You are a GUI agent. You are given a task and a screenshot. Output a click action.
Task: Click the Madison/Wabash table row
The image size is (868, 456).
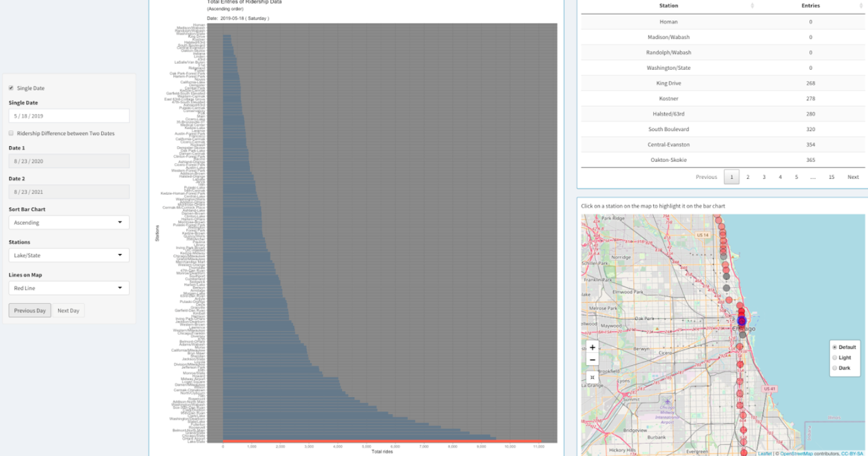723,37
